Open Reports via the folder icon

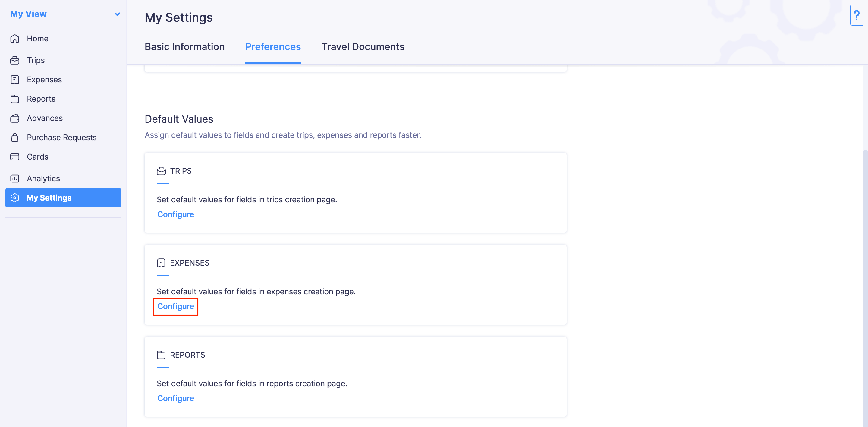[15, 99]
